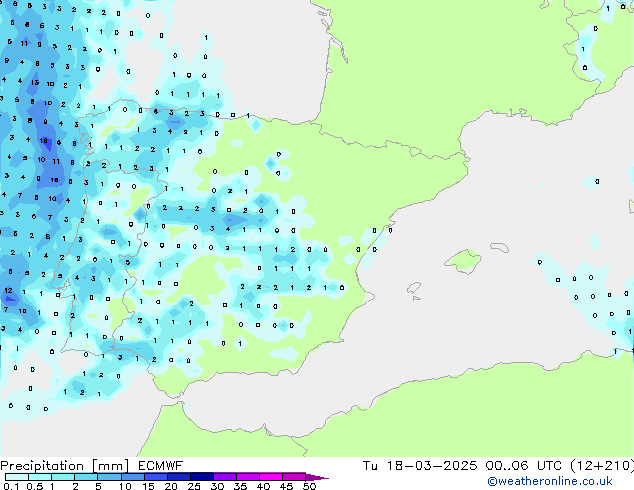Select legend swatch between 10 and 15
The width and height of the screenshot is (634, 490).
(x=134, y=477)
